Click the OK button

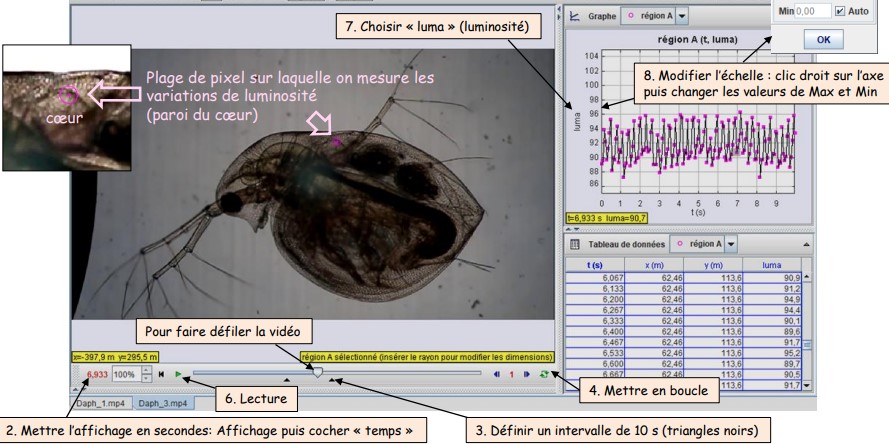[x=823, y=39]
